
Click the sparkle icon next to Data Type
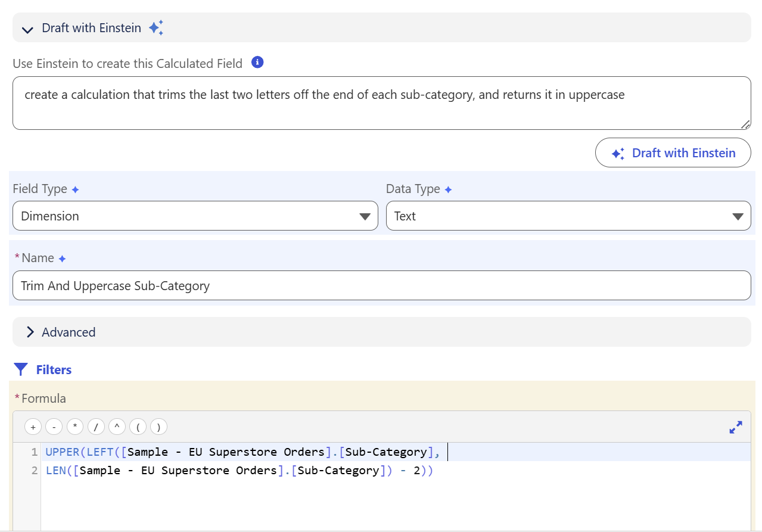(448, 189)
